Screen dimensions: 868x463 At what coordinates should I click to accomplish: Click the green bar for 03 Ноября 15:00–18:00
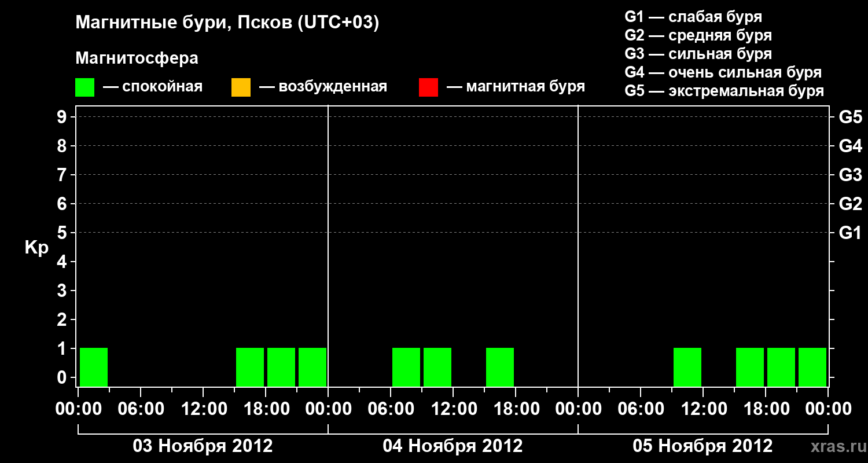tap(250, 367)
